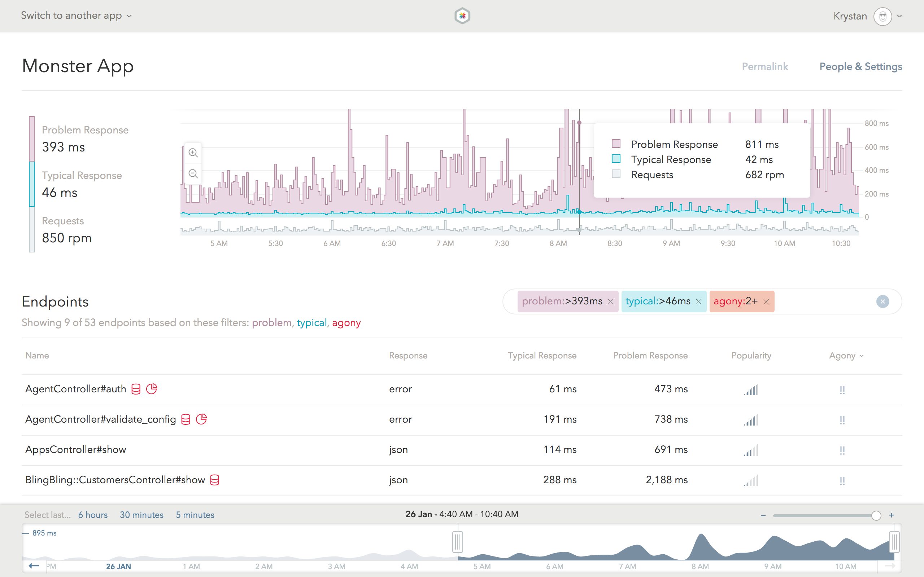
Task: Select the 6 hours time range
Action: 92,514
